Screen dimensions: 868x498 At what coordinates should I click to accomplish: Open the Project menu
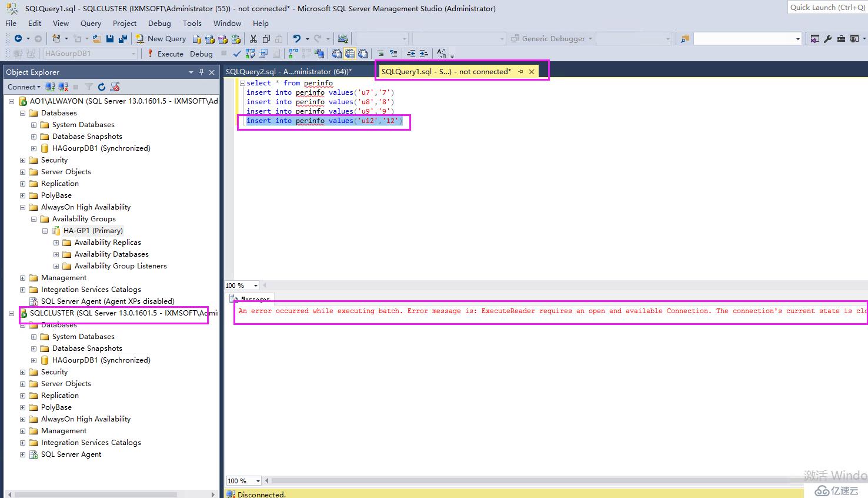pyautogui.click(x=125, y=24)
